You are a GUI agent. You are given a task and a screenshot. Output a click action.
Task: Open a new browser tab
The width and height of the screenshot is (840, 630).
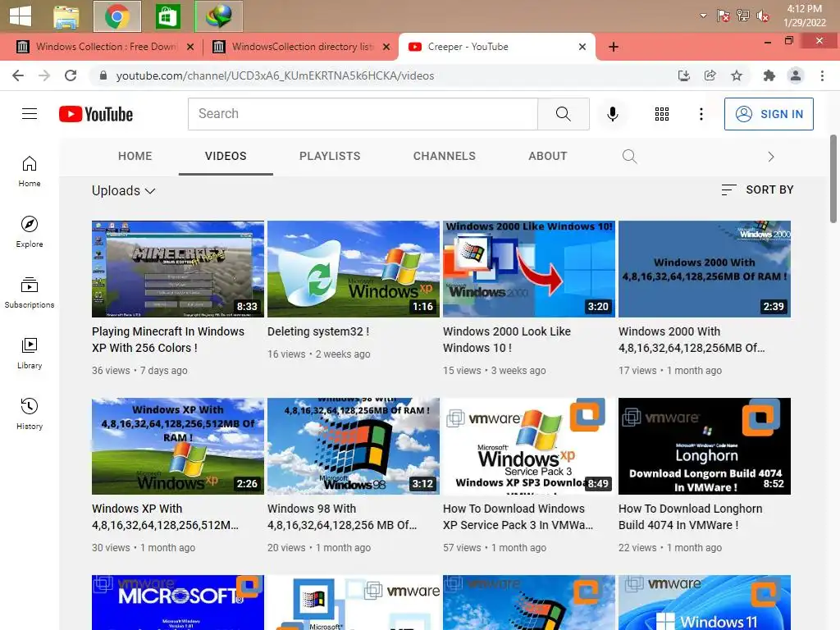pos(614,47)
